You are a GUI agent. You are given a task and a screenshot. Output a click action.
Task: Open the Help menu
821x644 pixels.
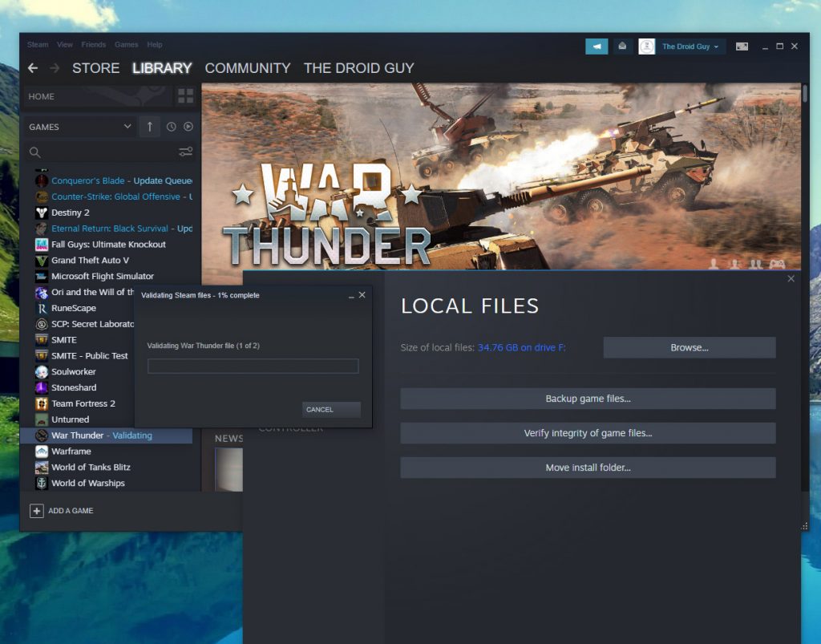pyautogui.click(x=155, y=44)
